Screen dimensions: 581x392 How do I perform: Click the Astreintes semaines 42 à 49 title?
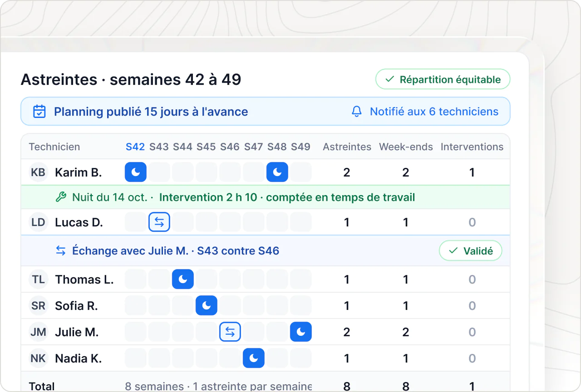131,79
